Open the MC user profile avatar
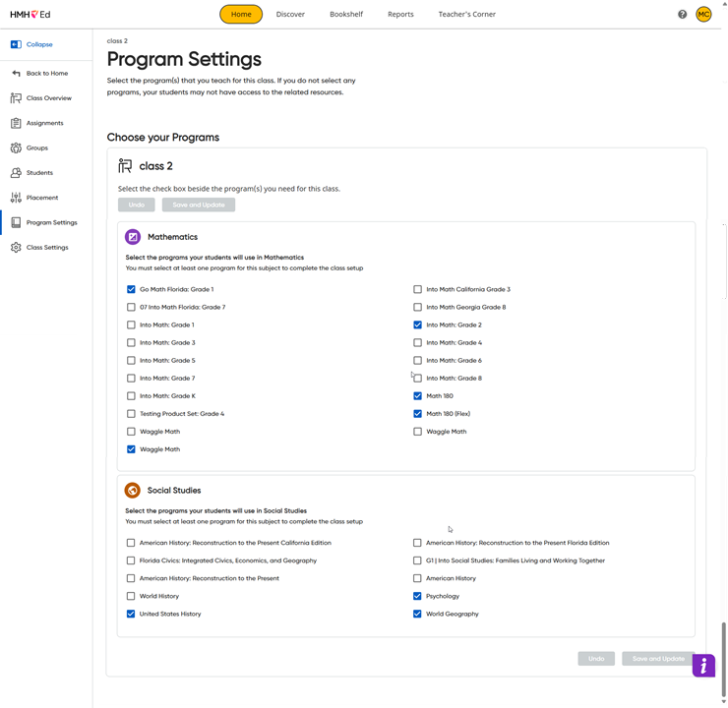The image size is (728, 708). 703,15
